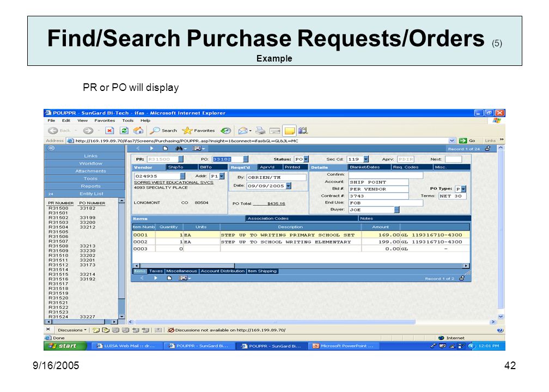Click the lock icon beside Record 1 of 24
Viewport: 549px width, 392px height.
tap(487, 149)
